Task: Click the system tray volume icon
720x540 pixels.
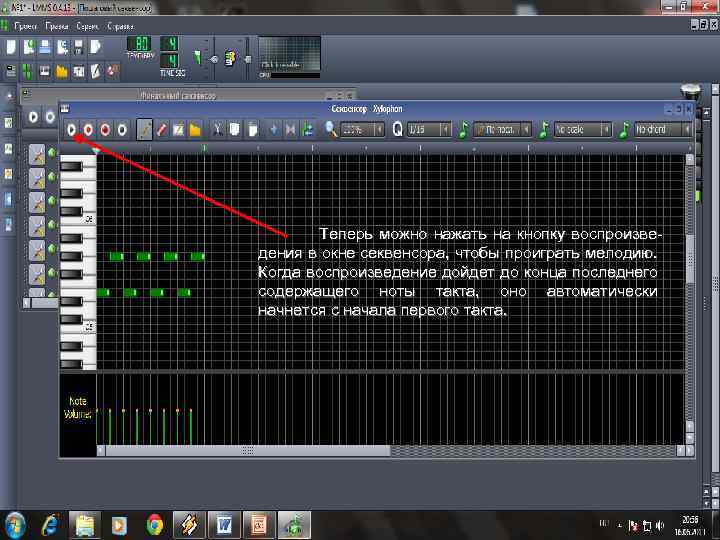Action: pos(659,525)
